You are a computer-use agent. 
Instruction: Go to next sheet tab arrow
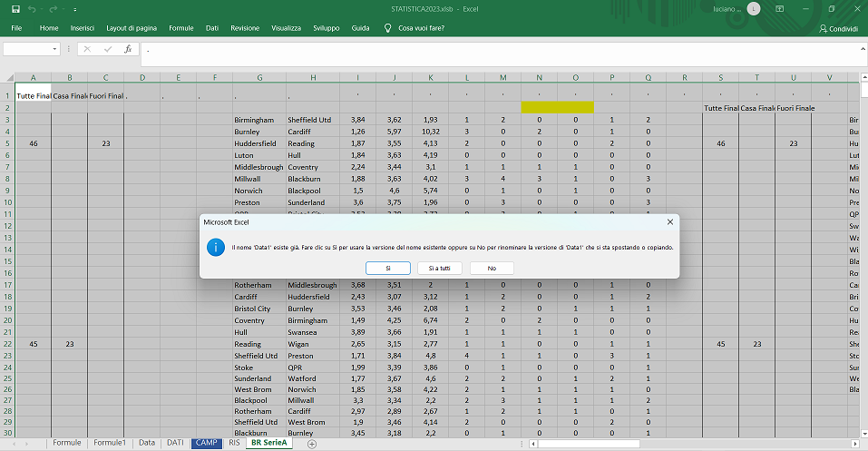(x=26, y=444)
